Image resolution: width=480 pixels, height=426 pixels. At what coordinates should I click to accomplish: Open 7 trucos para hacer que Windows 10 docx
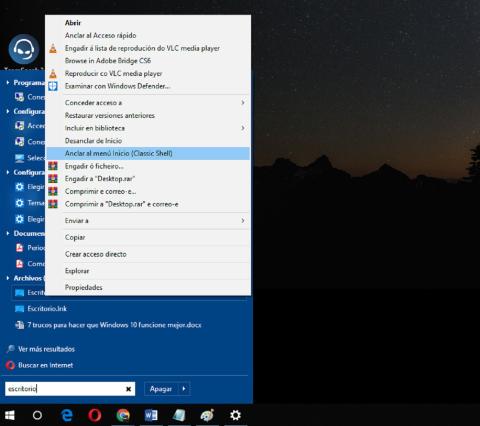(114, 325)
